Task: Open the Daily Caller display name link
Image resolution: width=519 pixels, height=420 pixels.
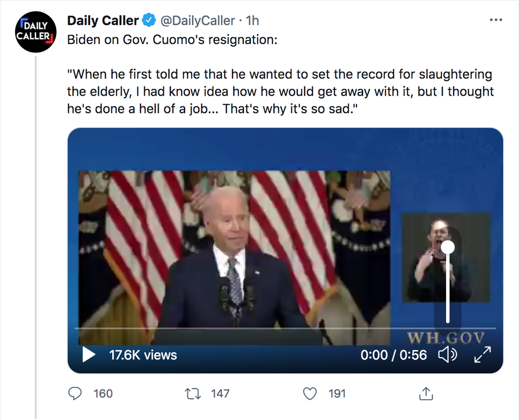Action: point(103,20)
